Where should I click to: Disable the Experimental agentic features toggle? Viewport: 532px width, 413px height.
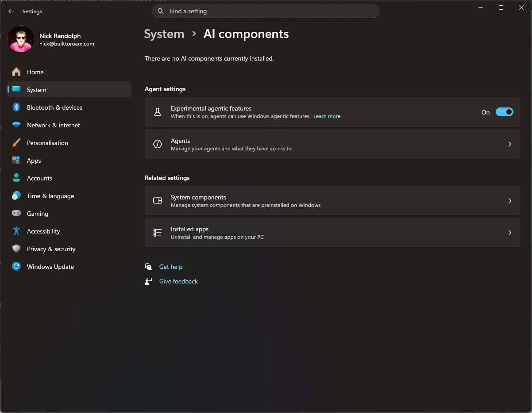[504, 112]
